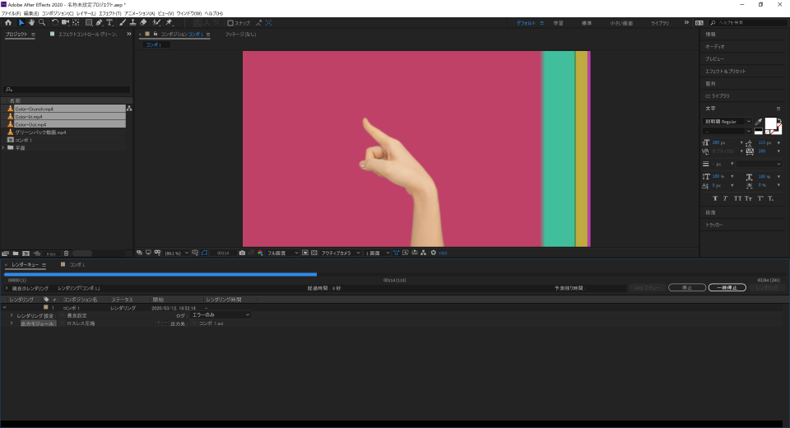The image size is (790, 428).
Task: Click the 一時停止 pause button
Action: coord(727,287)
